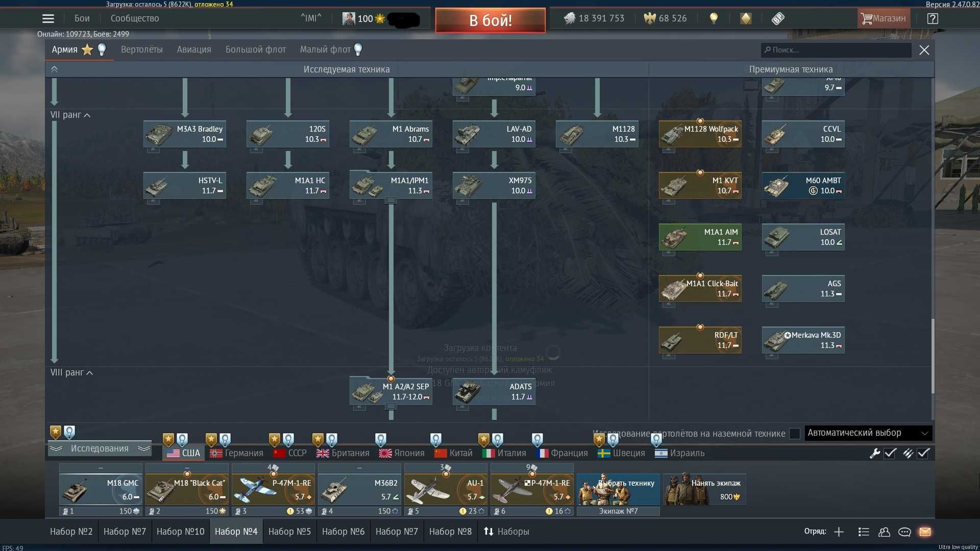This screenshot has width=980, height=551.
Task: Open the help question mark icon
Action: pyautogui.click(x=933, y=19)
